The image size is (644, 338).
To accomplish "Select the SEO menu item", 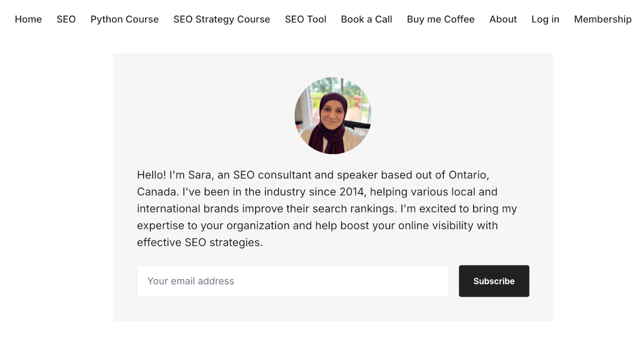I will (66, 19).
